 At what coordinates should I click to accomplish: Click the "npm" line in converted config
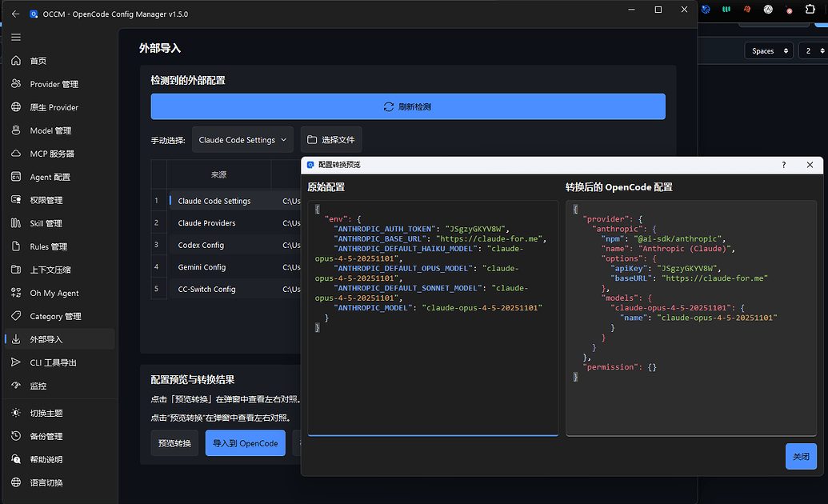pos(664,238)
